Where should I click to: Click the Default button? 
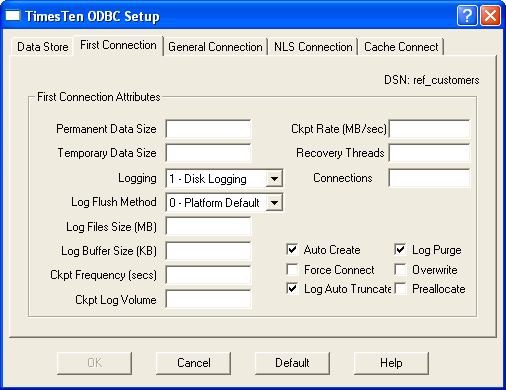point(292,363)
